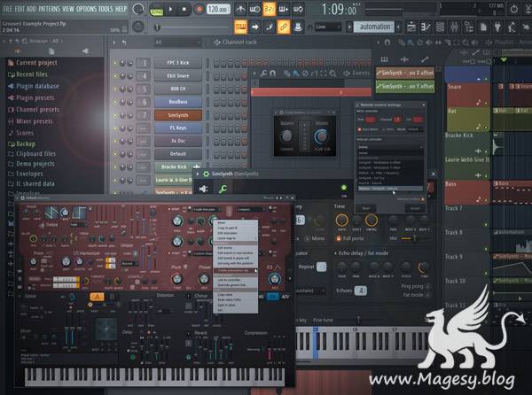Toggle typing keyboard to piano icon
532x395 pixels.
point(240,27)
